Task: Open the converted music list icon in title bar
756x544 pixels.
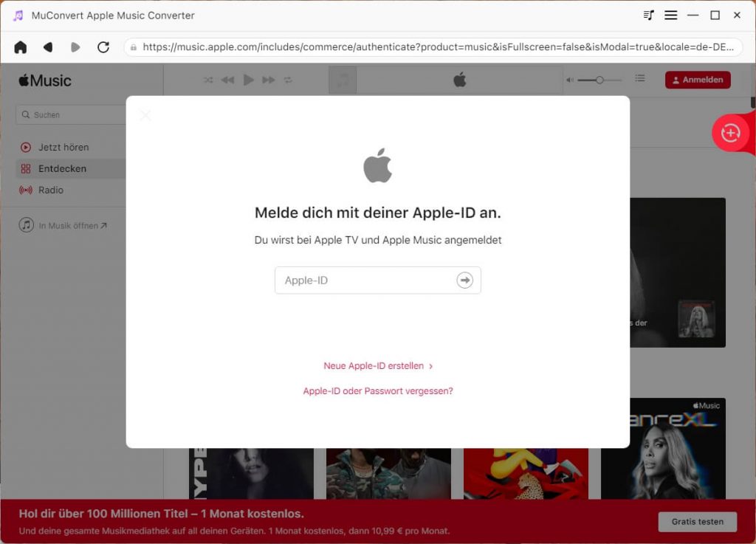Action: click(x=648, y=16)
